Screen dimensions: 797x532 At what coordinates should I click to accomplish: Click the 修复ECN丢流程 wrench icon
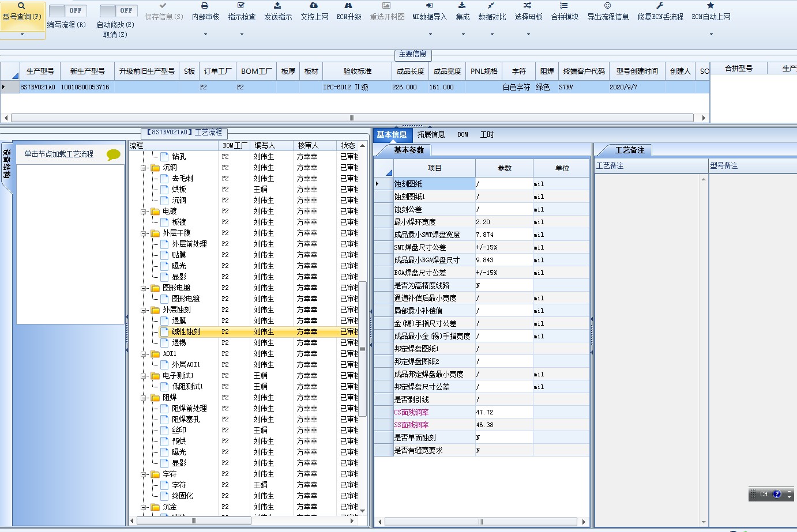[x=660, y=6]
